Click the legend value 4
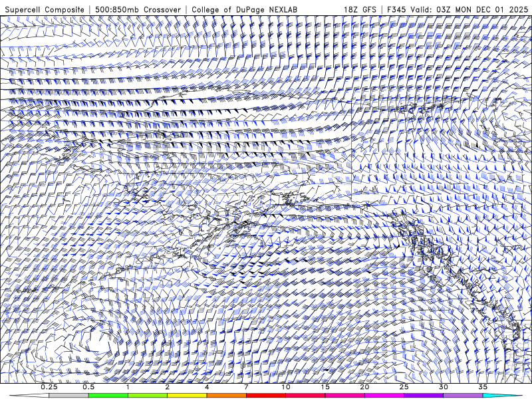 207,387
